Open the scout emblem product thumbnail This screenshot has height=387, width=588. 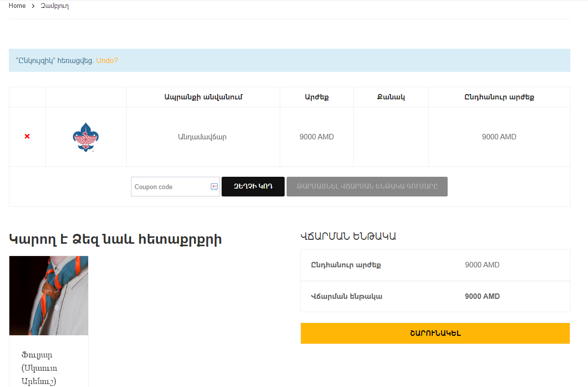click(x=86, y=137)
